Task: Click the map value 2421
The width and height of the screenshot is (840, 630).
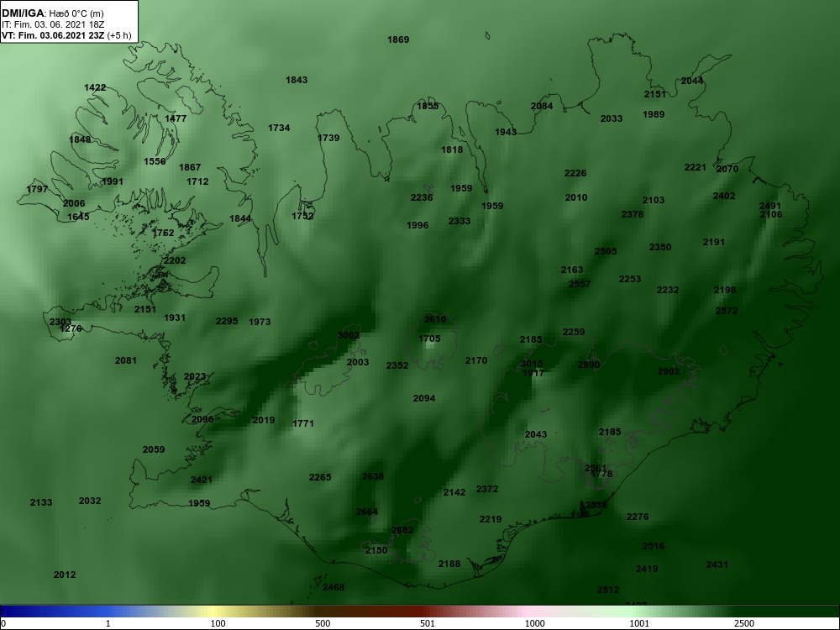Action: tap(202, 480)
